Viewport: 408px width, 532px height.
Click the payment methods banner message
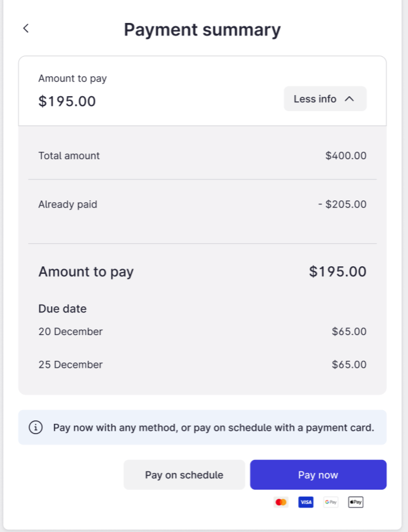213,427
